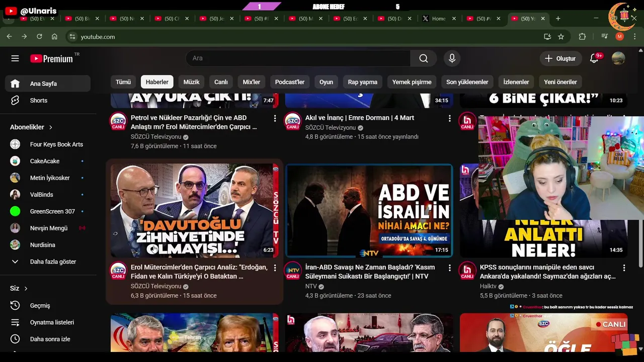Open new browser tab plus button

pos(558,19)
